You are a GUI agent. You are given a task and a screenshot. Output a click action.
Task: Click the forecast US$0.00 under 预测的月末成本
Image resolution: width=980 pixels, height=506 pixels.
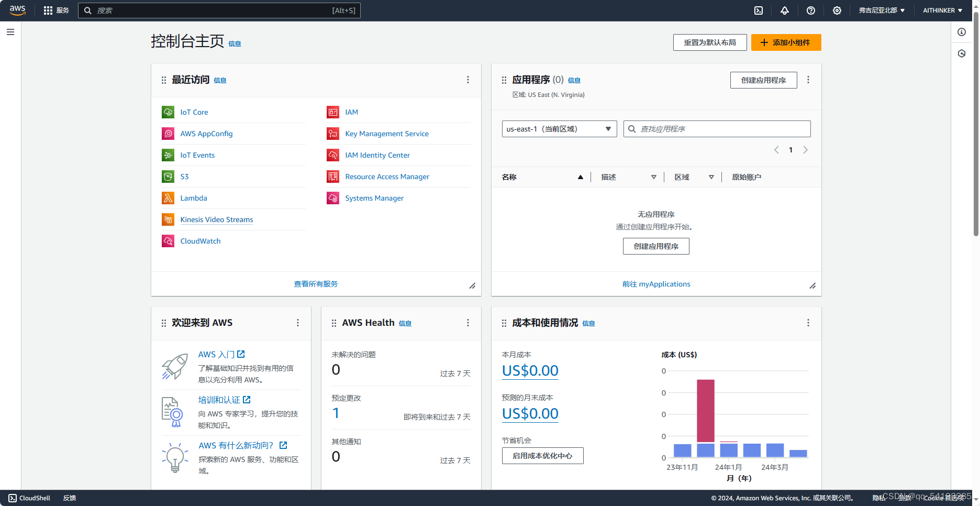pyautogui.click(x=530, y=414)
